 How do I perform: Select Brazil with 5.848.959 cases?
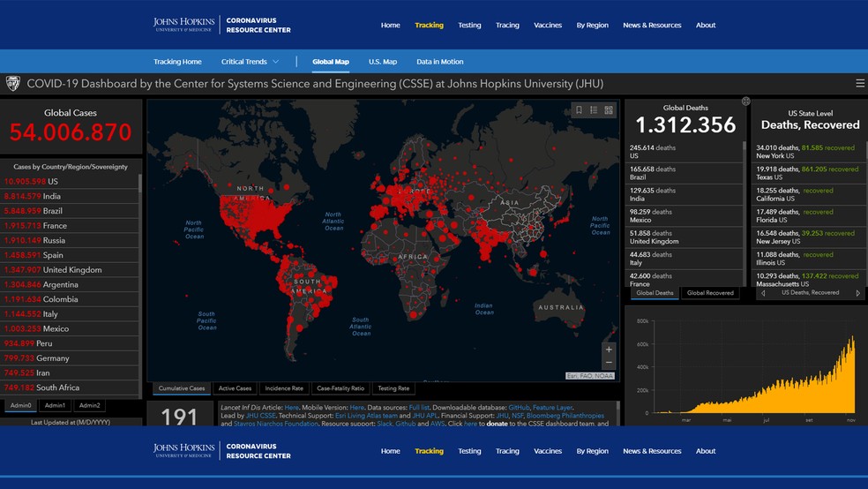[x=70, y=211]
